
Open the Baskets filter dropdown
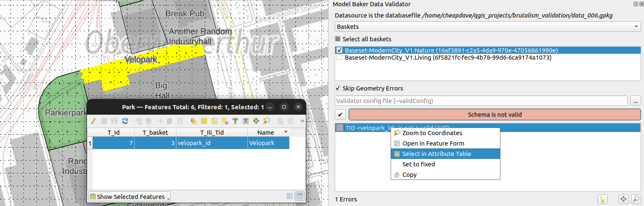488,27
